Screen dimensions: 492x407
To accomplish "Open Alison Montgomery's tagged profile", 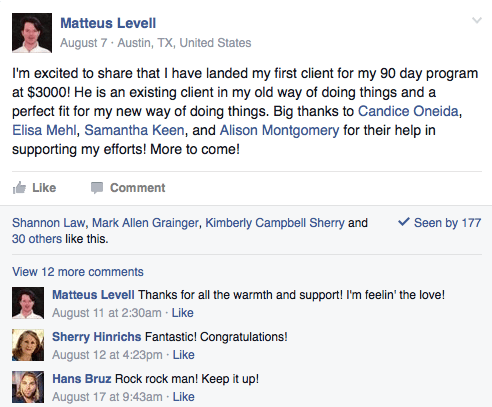I will point(279,130).
